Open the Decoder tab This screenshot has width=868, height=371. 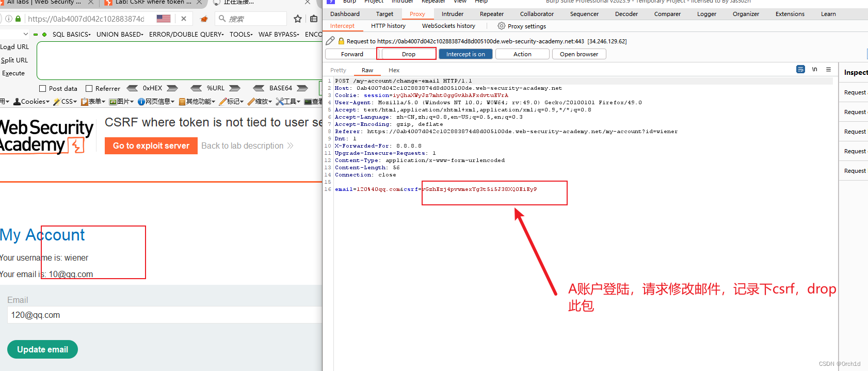coord(626,14)
